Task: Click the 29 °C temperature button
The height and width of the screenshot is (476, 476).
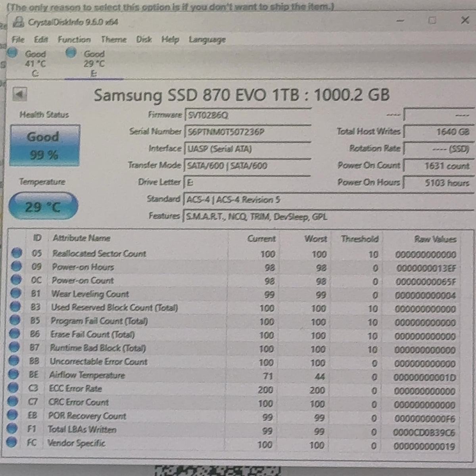Action: click(x=43, y=206)
